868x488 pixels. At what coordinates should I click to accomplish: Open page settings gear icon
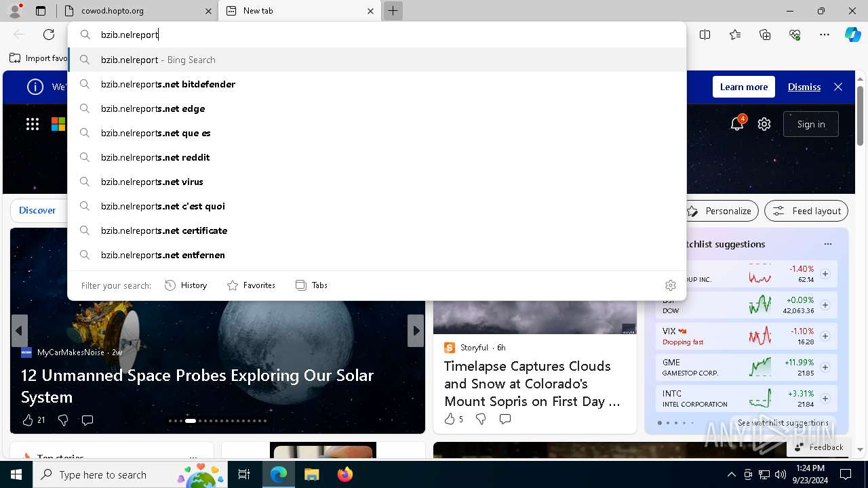point(764,124)
